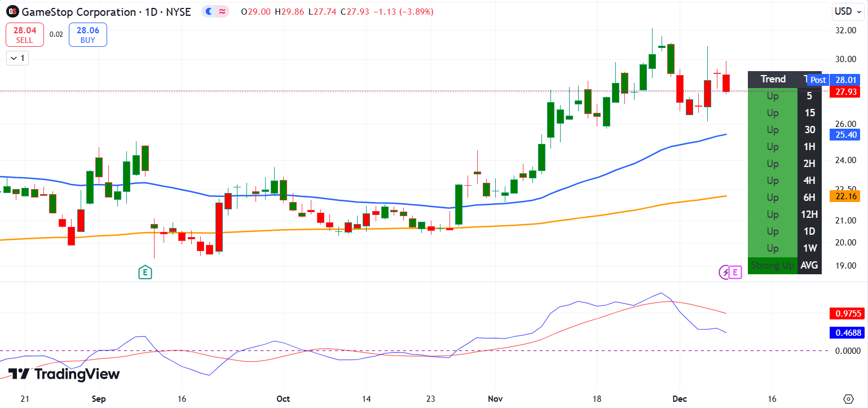The height and width of the screenshot is (408, 868).
Task: Open the green earnings E marker
Action: (145, 273)
